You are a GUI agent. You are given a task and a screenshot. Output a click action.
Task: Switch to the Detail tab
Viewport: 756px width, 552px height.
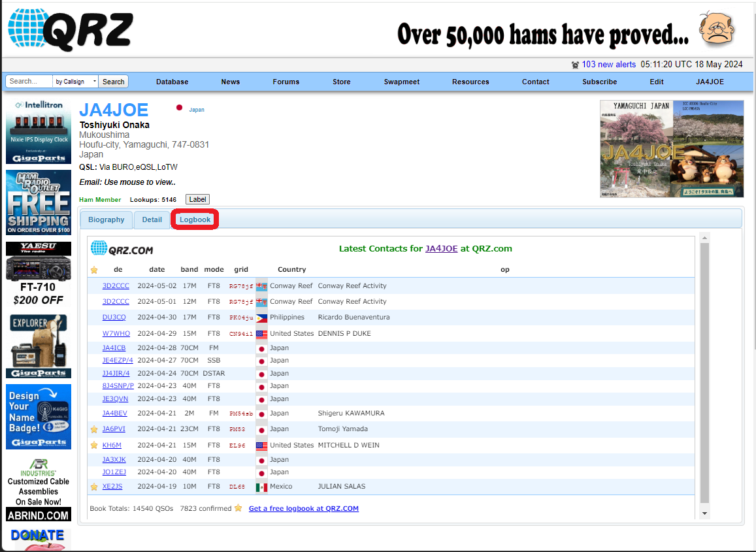(152, 219)
